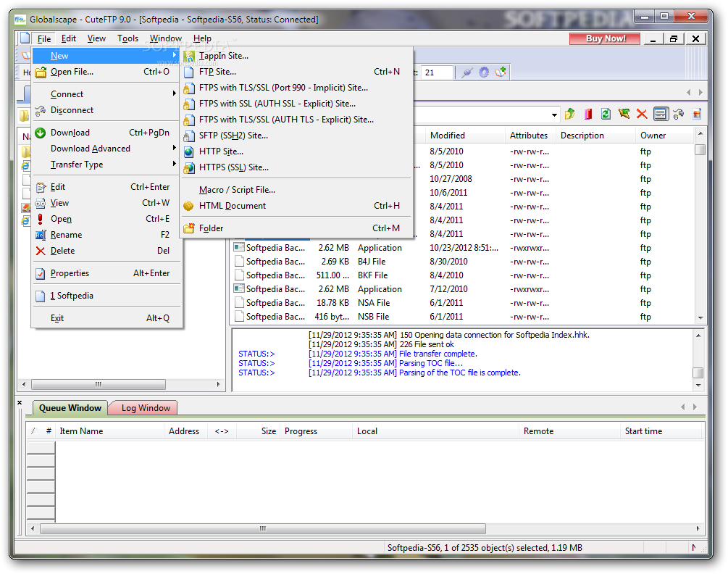
Task: Click Exit in File menu
Action: click(106, 317)
